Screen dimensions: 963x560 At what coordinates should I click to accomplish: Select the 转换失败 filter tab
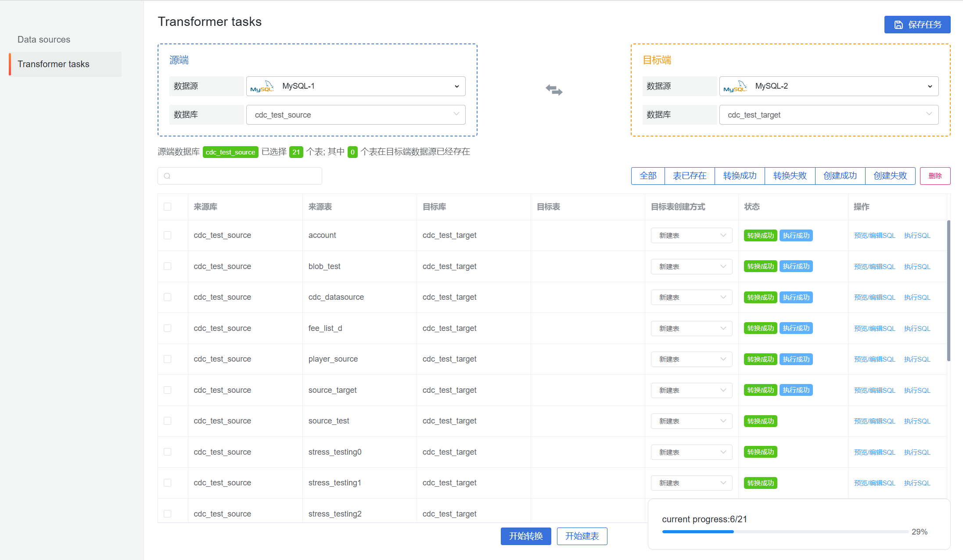(790, 176)
